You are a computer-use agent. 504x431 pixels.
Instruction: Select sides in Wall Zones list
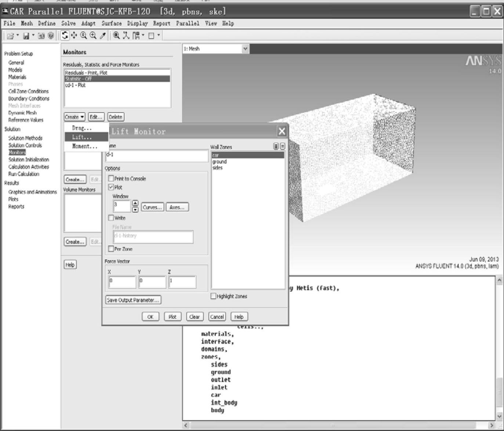pos(248,167)
